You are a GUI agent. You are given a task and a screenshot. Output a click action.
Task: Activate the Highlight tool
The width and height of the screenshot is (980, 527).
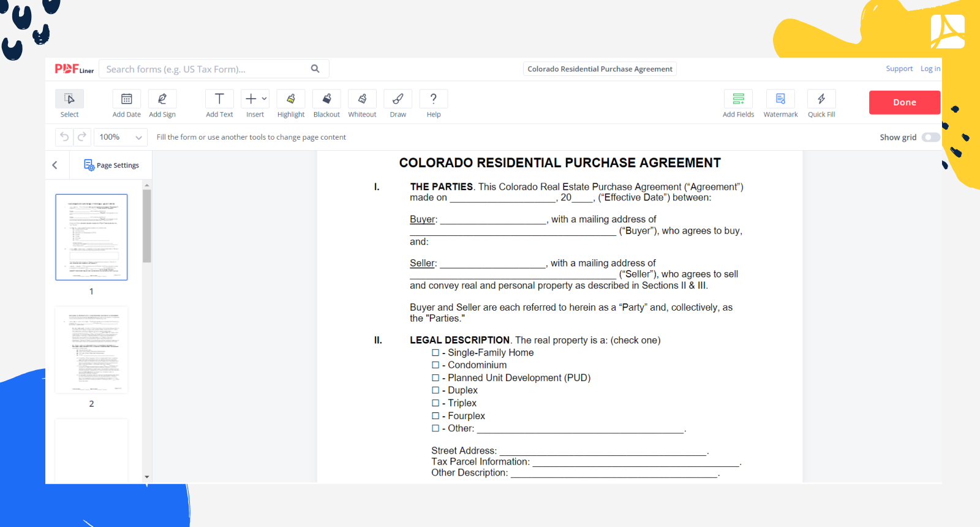point(291,99)
